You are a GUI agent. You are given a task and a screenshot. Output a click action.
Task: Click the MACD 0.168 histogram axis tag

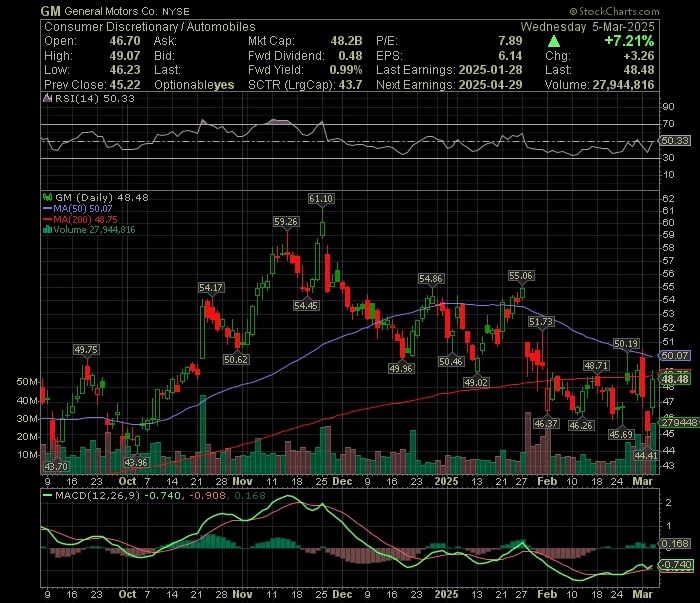click(x=675, y=544)
